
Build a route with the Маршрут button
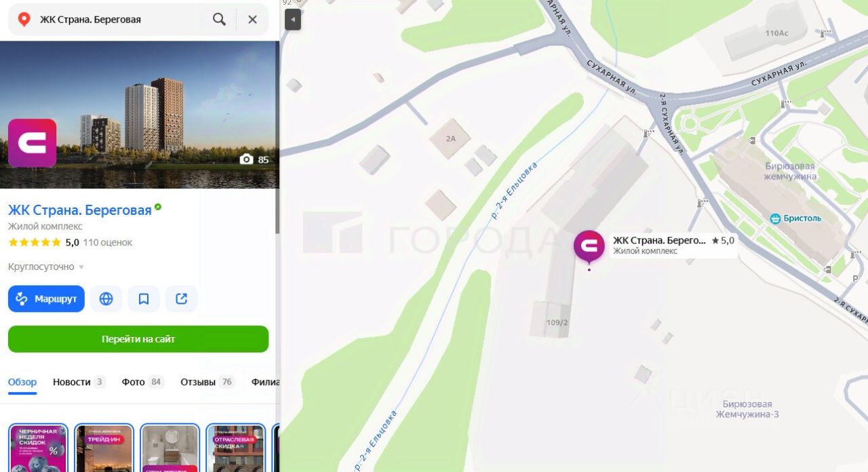pyautogui.click(x=46, y=299)
